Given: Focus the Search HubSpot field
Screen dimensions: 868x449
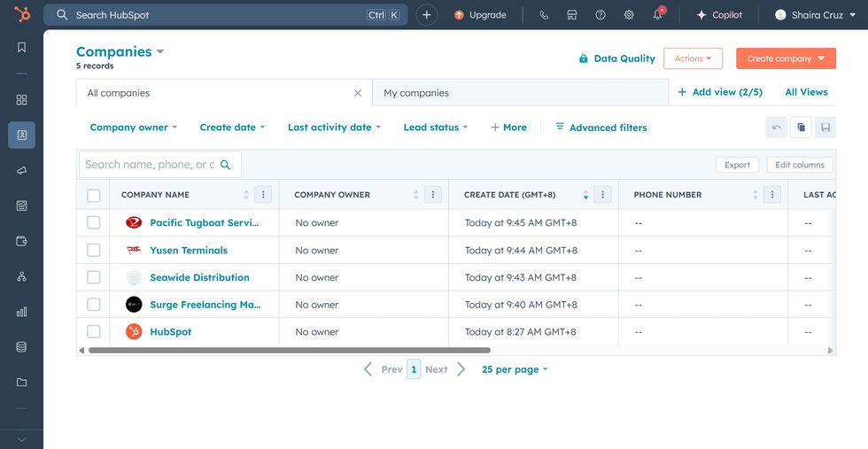Looking at the screenshot, I should [225, 15].
